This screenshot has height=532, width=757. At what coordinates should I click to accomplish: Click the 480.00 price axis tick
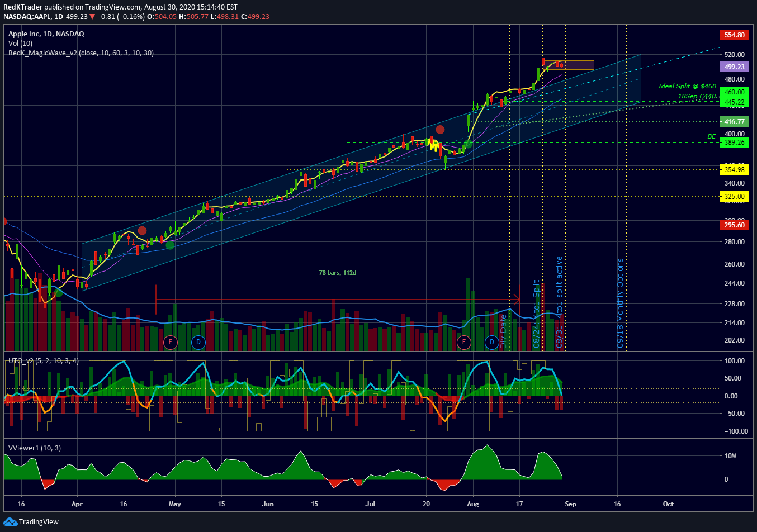[735, 79]
